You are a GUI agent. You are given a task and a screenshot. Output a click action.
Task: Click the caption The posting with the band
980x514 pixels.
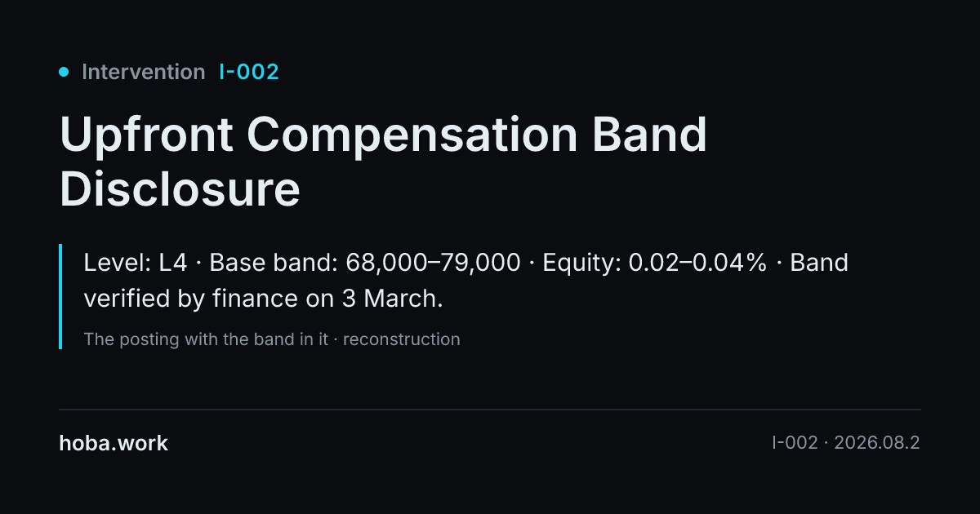pyautogui.click(x=206, y=339)
